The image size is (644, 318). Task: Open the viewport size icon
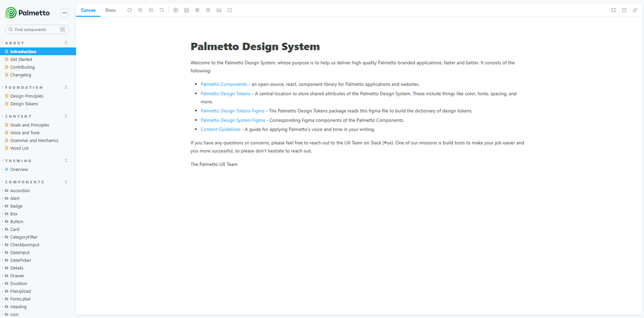[208, 10]
